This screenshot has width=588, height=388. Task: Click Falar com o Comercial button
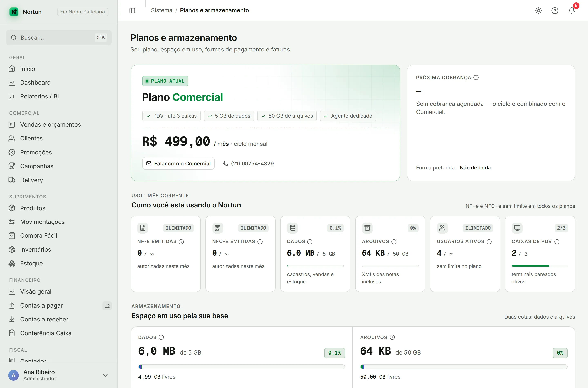(x=178, y=163)
